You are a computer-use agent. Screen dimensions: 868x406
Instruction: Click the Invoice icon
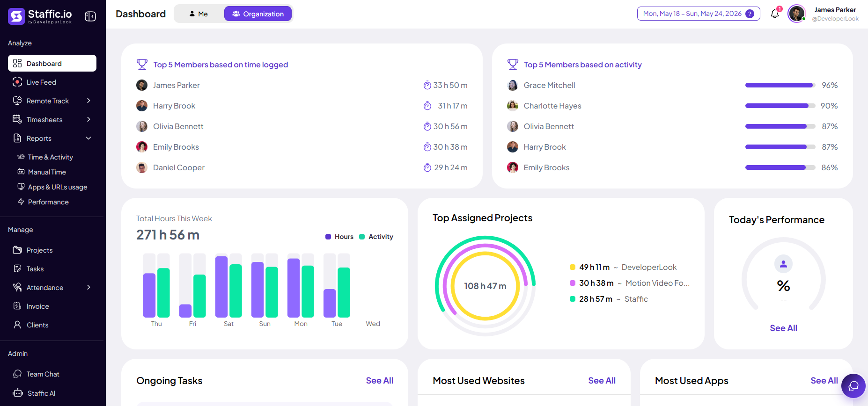point(17,306)
